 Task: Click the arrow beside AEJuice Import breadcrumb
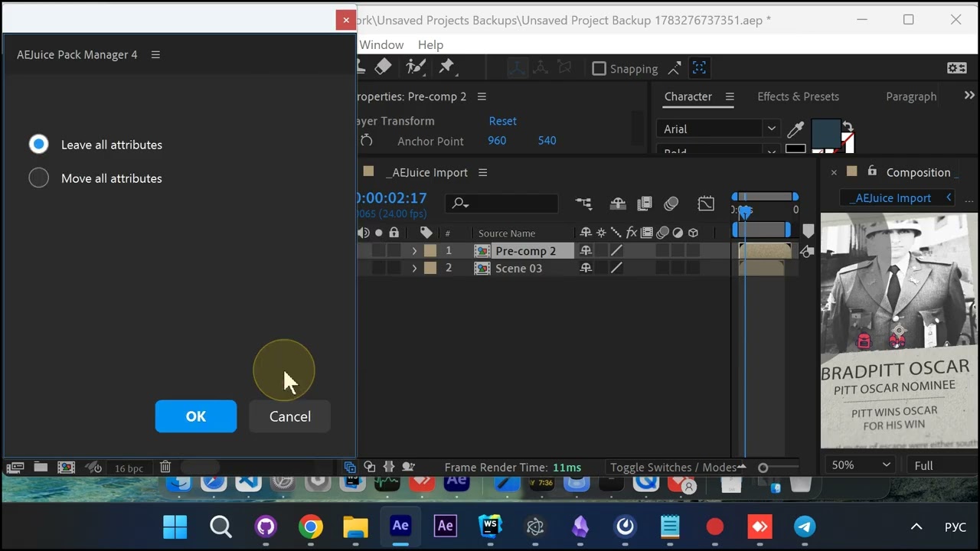coord(949,197)
